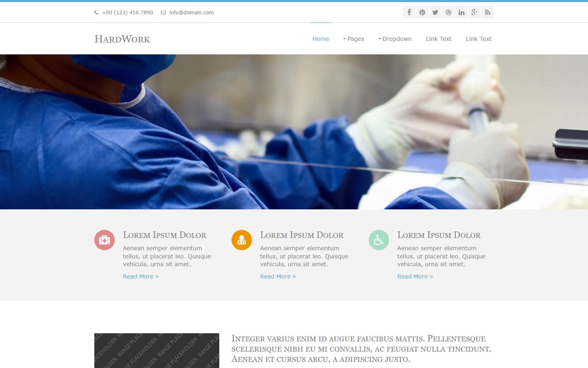Visit the Twitter profile icon
Viewport: 588px width, 368px height.
tap(435, 12)
